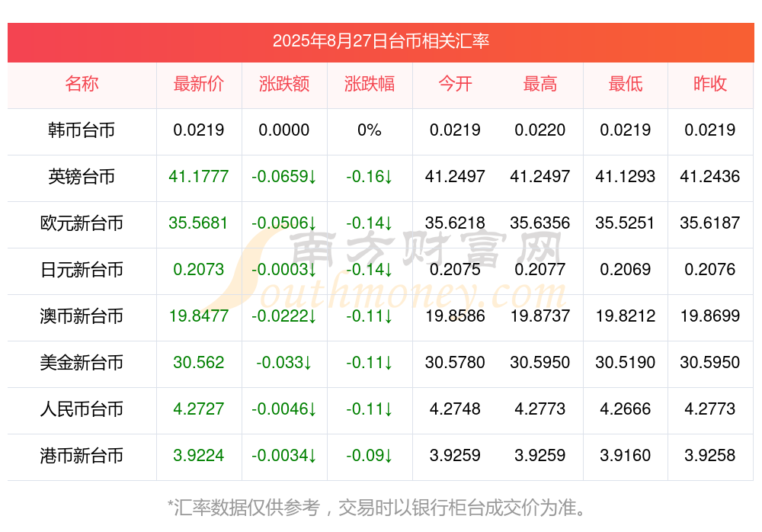762x532 pixels.
Task: Click the opening price 35.6218
Action: (x=455, y=223)
